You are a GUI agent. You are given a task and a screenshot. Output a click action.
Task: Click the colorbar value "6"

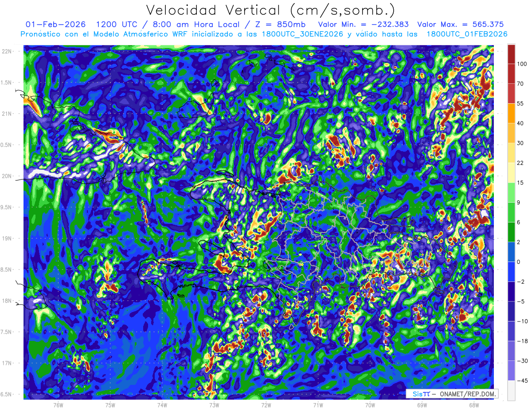519,222
